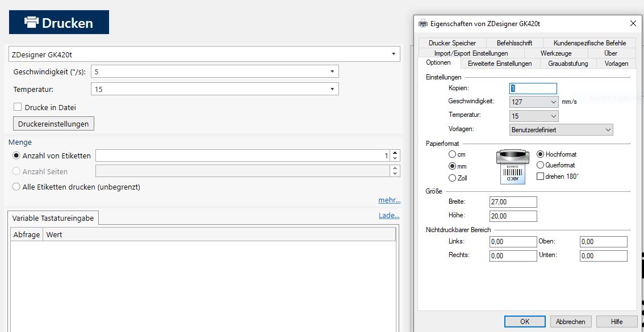Viewport: 644px width, 332px height.
Task: Open the Vorlagen tab
Action: tap(617, 63)
